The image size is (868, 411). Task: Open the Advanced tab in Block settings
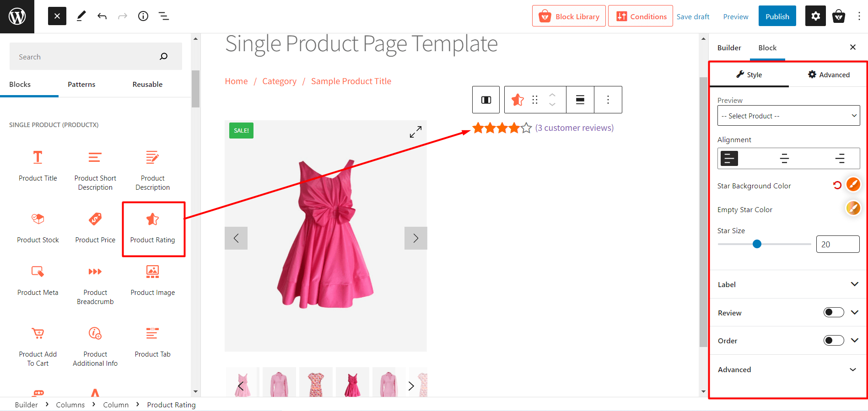coord(829,75)
